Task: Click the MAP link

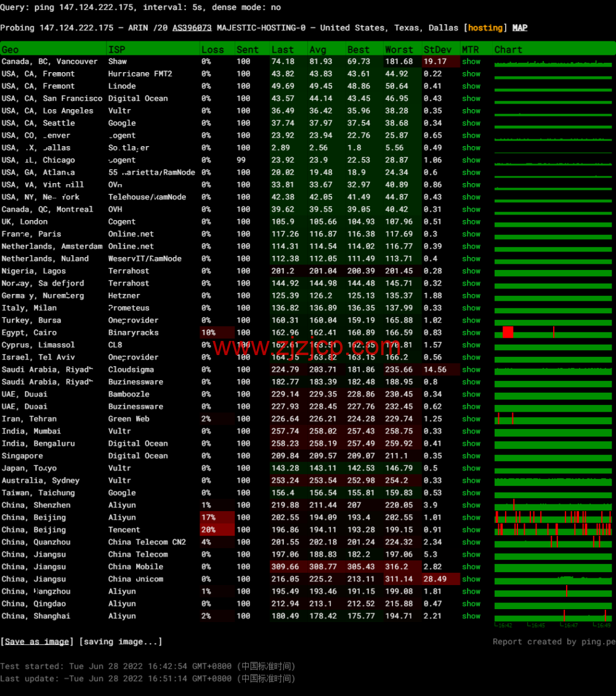Action: click(x=520, y=28)
